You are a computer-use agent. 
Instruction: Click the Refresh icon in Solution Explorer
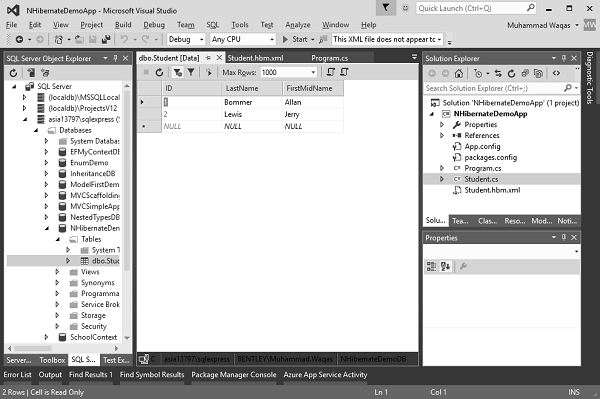pyautogui.click(x=511, y=73)
